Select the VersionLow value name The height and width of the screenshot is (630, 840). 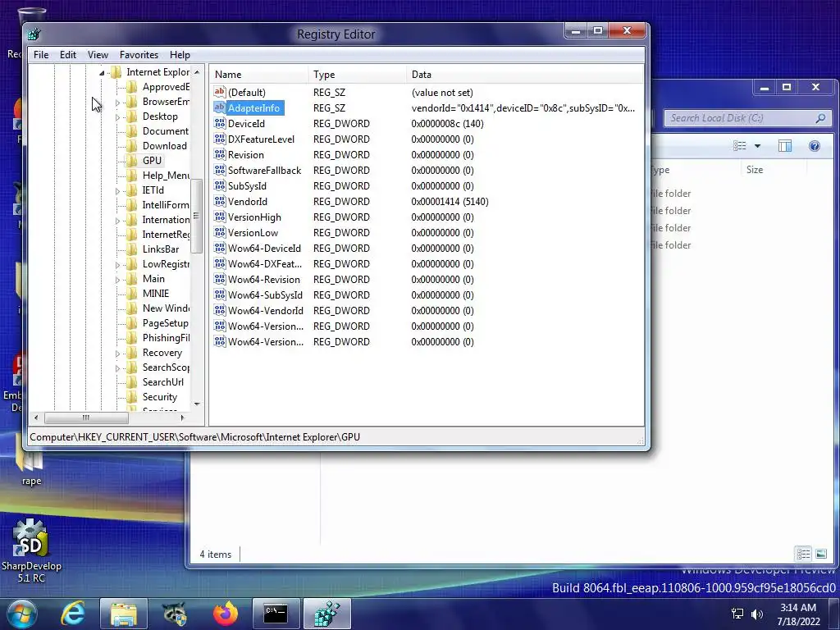click(x=253, y=232)
